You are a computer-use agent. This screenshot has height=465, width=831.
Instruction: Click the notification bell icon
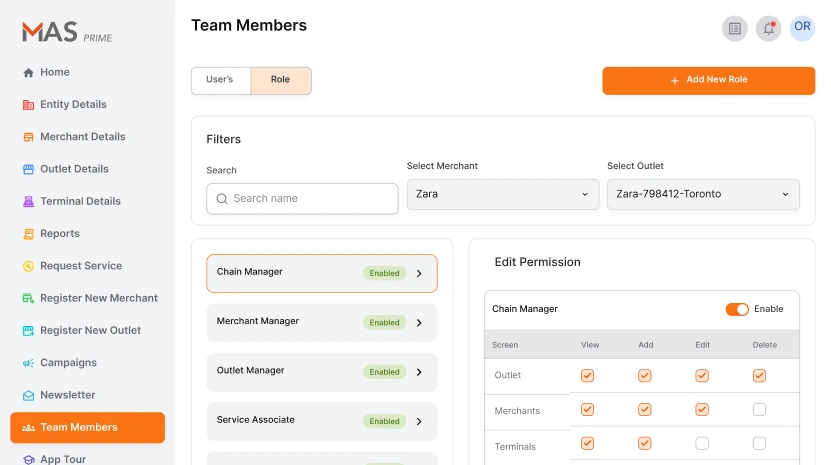click(x=768, y=28)
